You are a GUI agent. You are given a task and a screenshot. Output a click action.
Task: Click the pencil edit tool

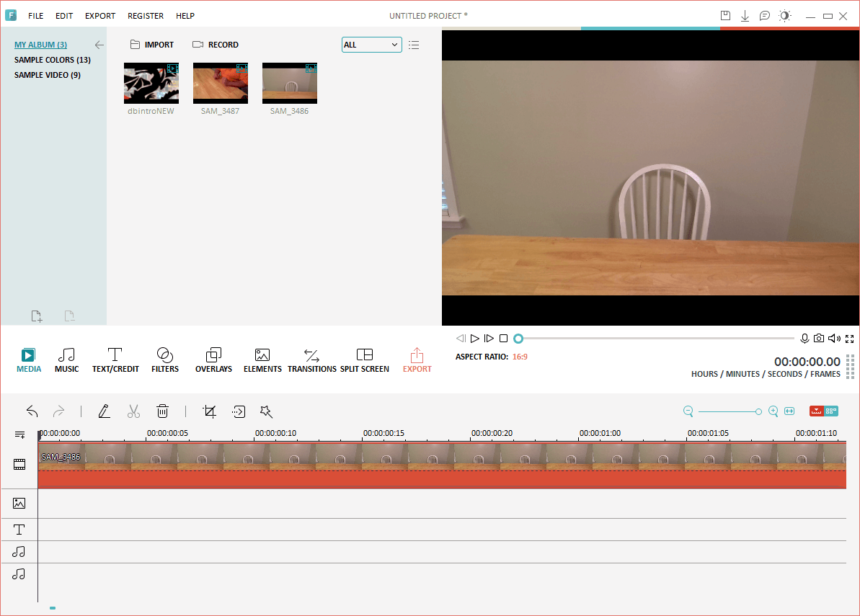(105, 411)
